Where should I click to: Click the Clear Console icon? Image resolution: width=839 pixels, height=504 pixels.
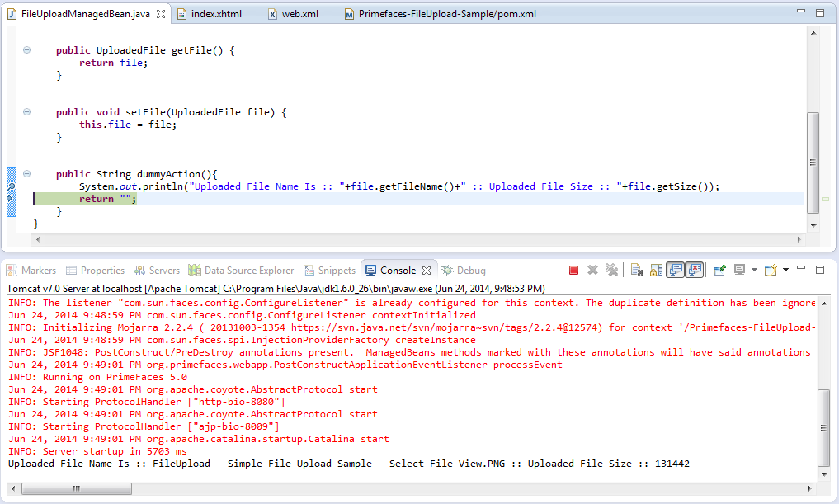click(x=637, y=270)
